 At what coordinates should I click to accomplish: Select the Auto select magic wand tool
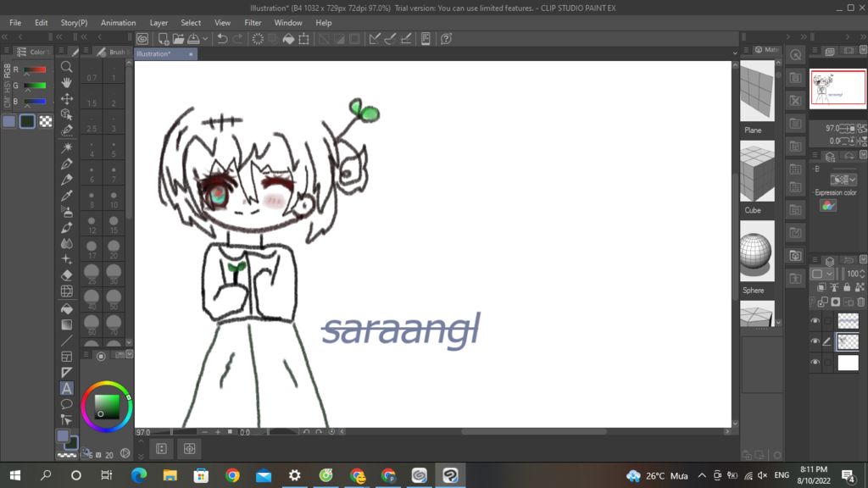[66, 147]
